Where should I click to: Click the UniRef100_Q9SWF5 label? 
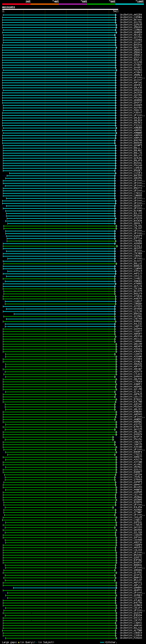(x=131, y=146)
